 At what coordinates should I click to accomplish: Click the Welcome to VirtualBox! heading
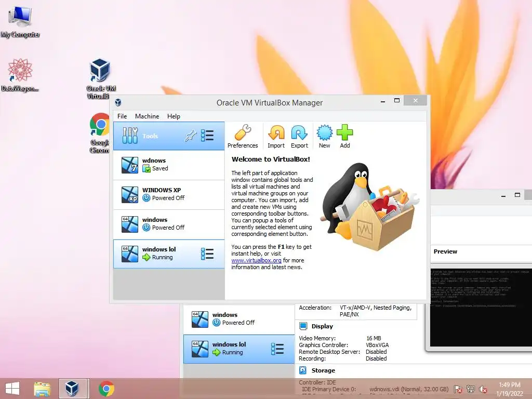[271, 159]
